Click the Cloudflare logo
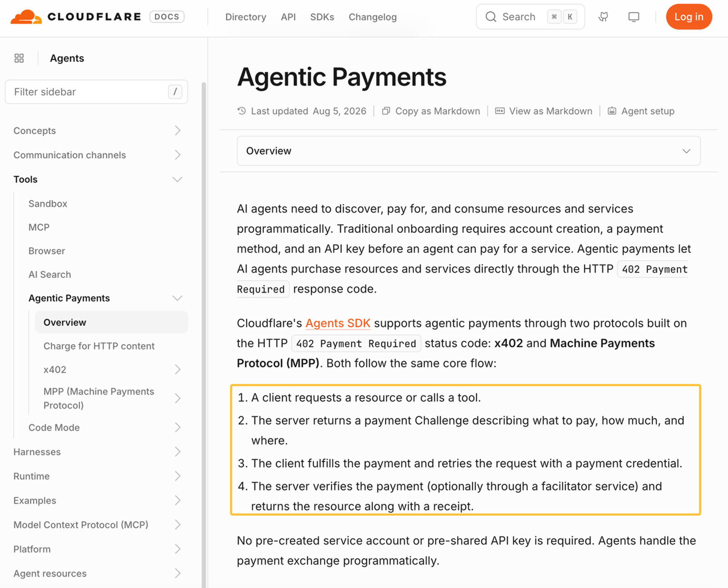728x588 pixels. tap(76, 17)
